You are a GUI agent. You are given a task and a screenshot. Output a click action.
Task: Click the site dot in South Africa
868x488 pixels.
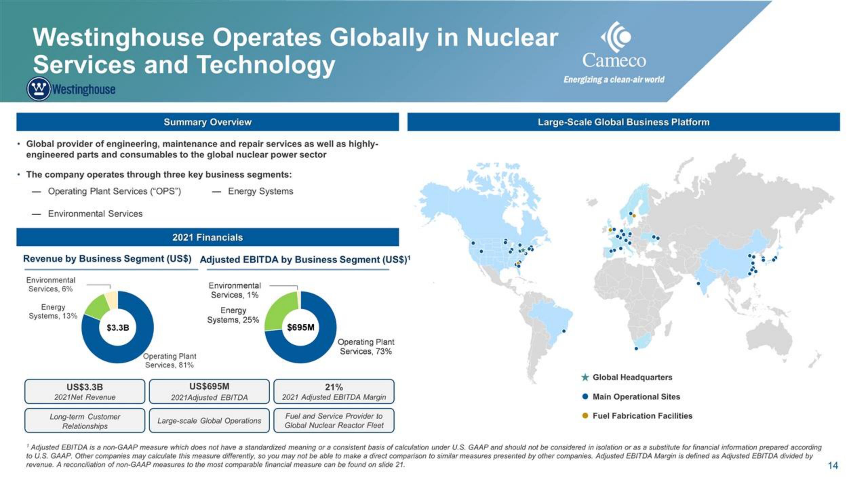pos(636,348)
